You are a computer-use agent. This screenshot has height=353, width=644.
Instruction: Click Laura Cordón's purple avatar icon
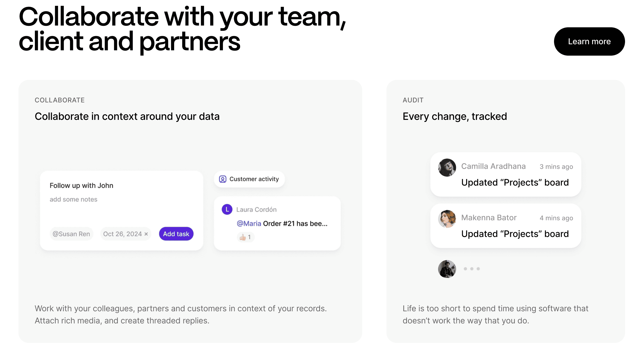click(227, 209)
